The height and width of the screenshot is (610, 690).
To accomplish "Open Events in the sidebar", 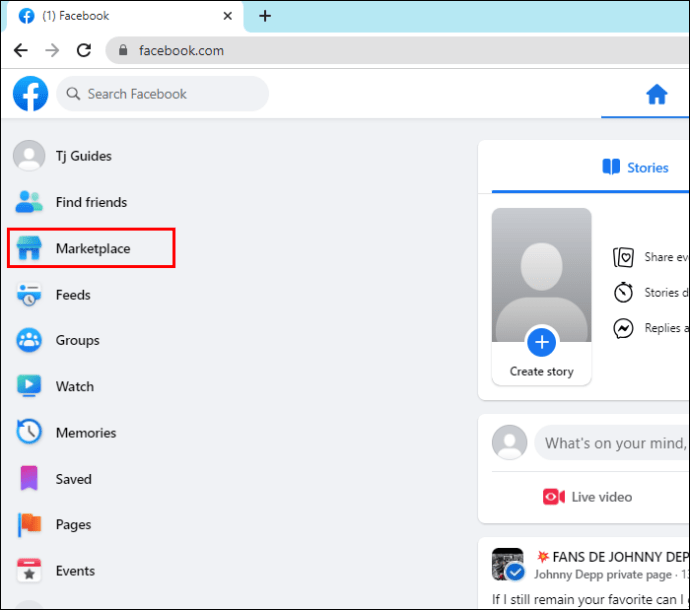I will (x=75, y=571).
